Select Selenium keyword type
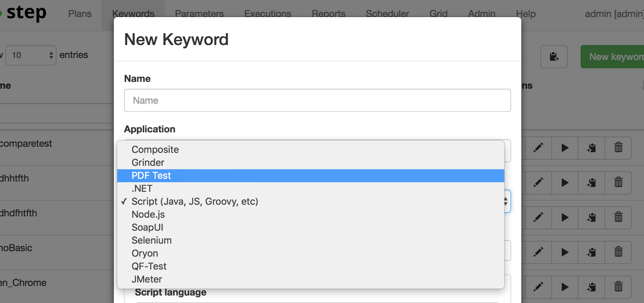The height and width of the screenshot is (303, 644). 311,240
